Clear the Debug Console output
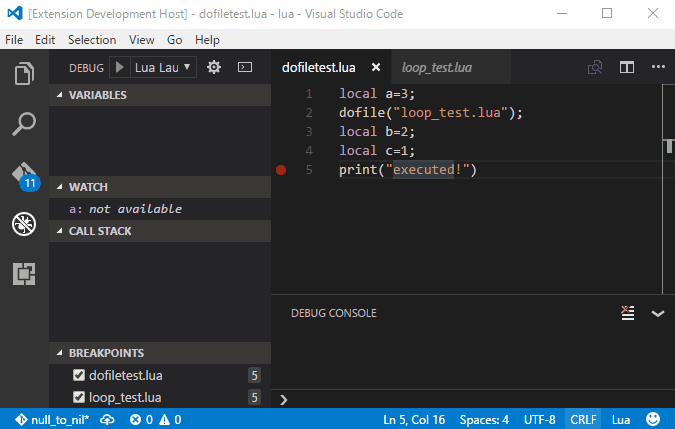The width and height of the screenshot is (675, 429). [628, 313]
